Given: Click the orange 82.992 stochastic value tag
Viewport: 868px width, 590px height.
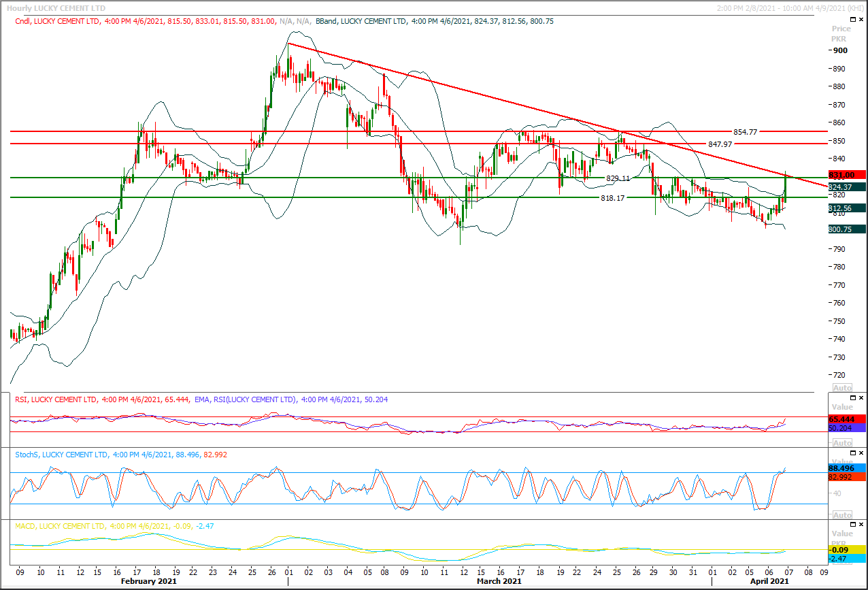Looking at the screenshot, I should click(847, 477).
